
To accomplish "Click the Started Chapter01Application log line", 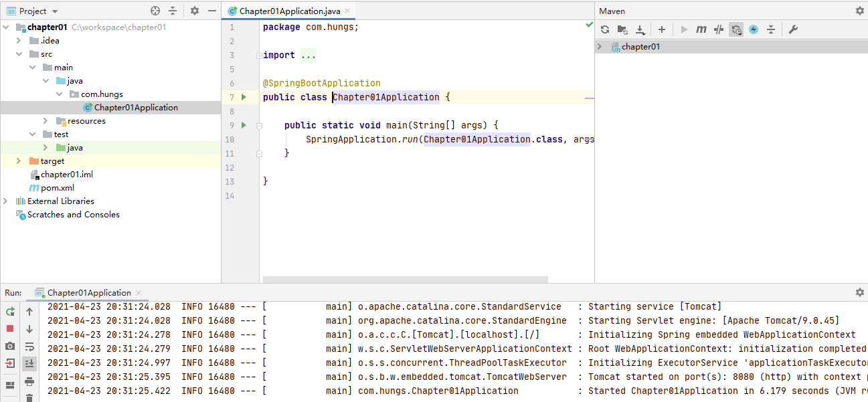I will [x=458, y=391].
